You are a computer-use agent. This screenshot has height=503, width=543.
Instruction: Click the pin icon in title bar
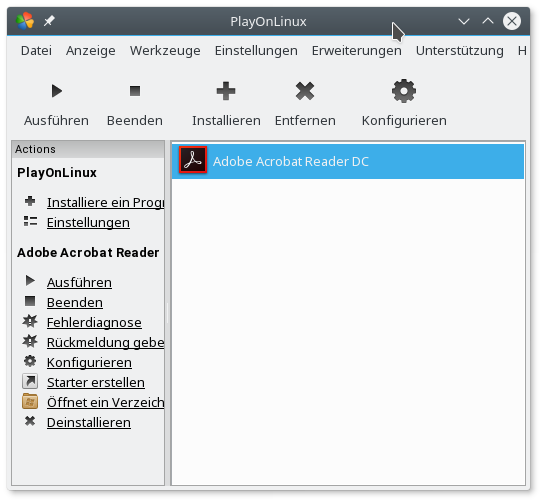click(49, 21)
